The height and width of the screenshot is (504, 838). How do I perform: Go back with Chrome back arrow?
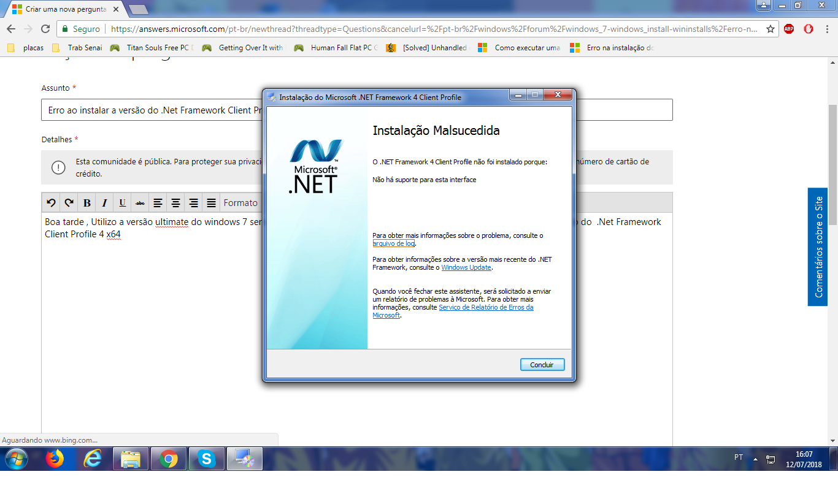pyautogui.click(x=11, y=29)
